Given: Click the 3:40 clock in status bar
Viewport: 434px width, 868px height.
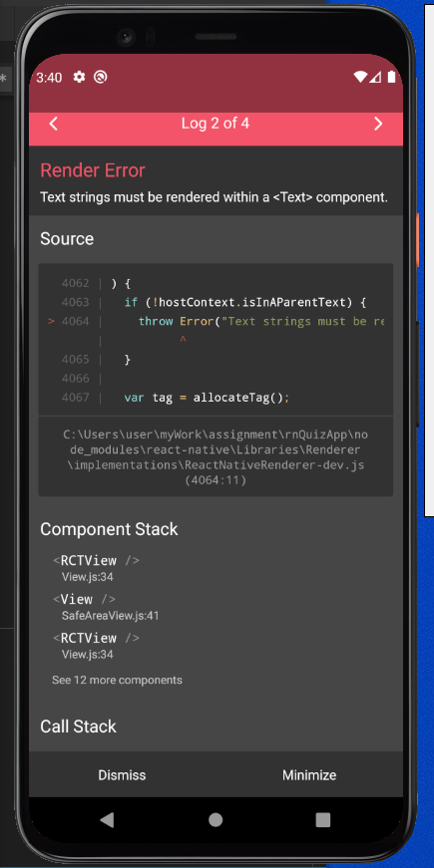Looking at the screenshot, I should pos(49,78).
